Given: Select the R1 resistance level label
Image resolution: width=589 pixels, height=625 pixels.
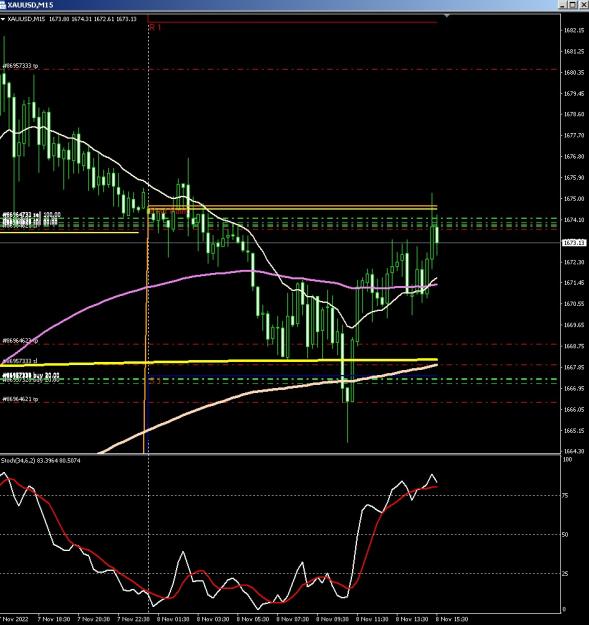Looking at the screenshot, I should [155, 28].
